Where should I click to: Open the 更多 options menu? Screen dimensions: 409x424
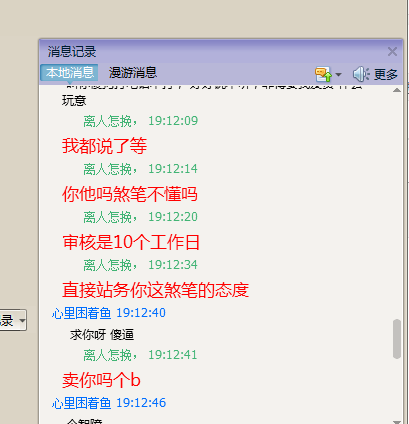point(386,74)
